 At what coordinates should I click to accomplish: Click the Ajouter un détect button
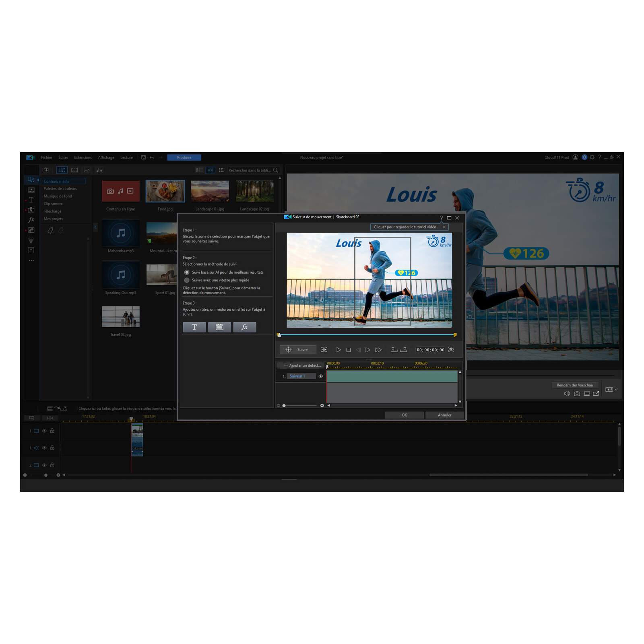pyautogui.click(x=300, y=365)
